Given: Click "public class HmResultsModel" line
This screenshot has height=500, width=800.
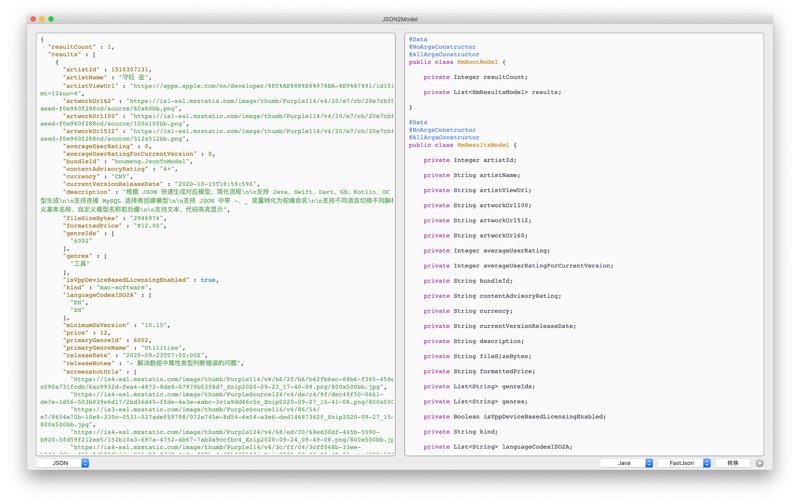Looking at the screenshot, I should (x=463, y=145).
